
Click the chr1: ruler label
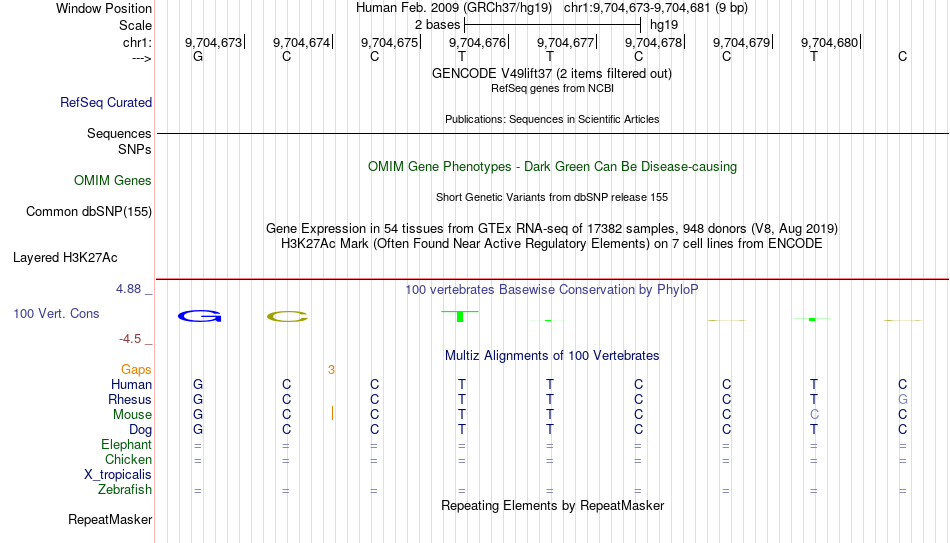[137, 42]
